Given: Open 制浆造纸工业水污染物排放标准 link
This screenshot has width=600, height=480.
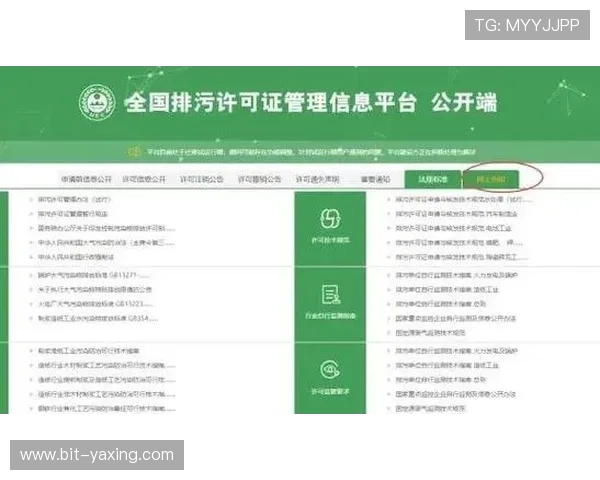Looking at the screenshot, I should (98, 318).
